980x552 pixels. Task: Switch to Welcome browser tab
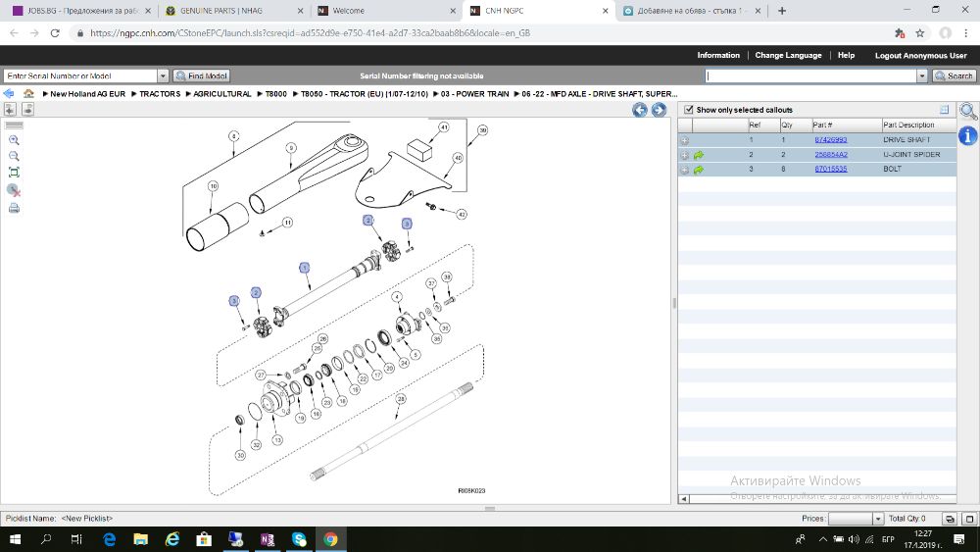tap(386, 11)
